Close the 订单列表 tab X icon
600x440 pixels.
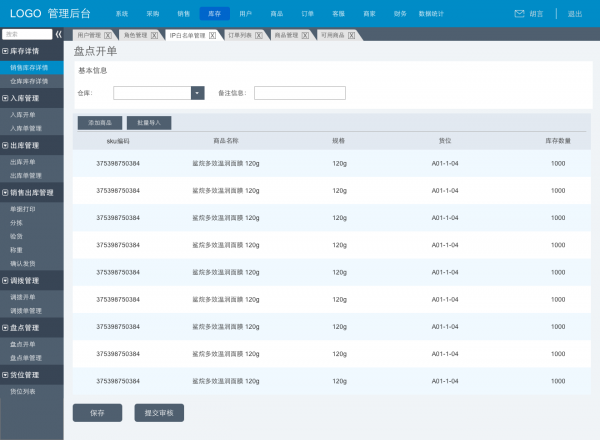pyautogui.click(x=257, y=35)
